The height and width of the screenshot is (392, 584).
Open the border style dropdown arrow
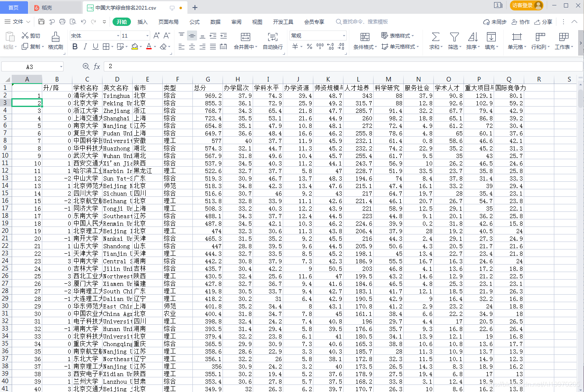[x=112, y=47]
